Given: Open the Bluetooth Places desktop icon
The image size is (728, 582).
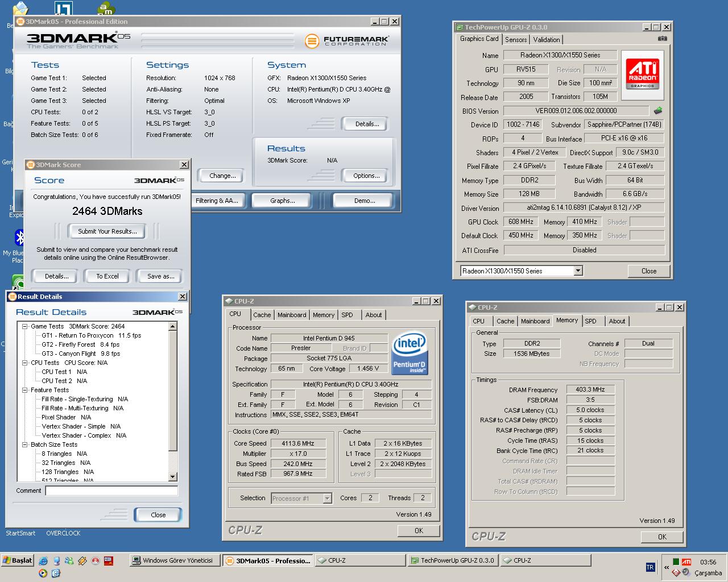Looking at the screenshot, I should point(18,239).
